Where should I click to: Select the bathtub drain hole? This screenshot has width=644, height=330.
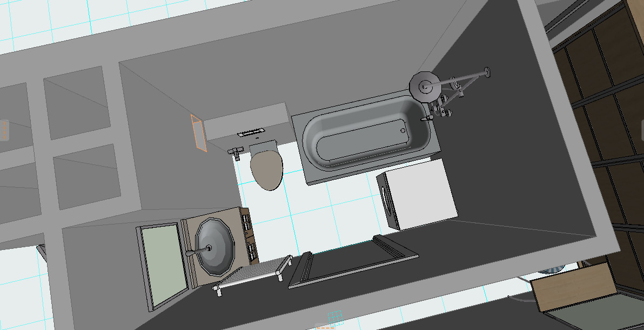pos(403,129)
